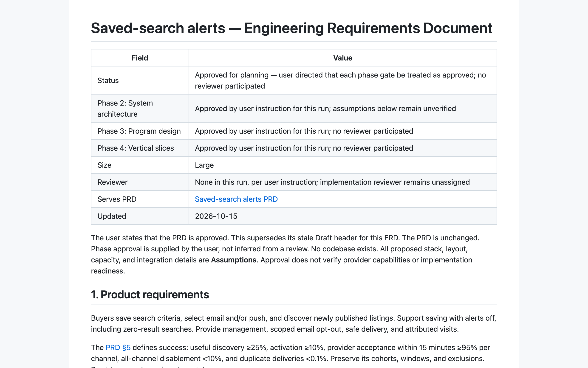Click 'assumptions below remain unverified' value cell

tap(343, 108)
